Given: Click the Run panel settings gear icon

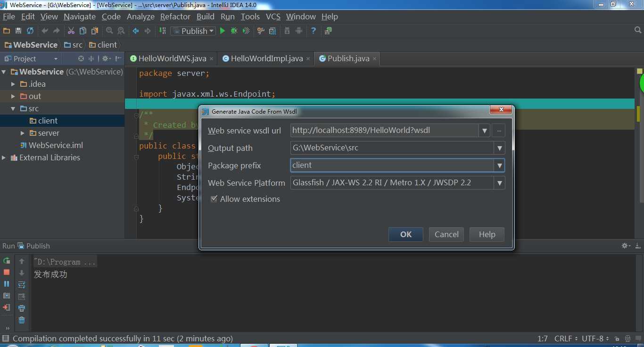Looking at the screenshot, I should (x=626, y=246).
